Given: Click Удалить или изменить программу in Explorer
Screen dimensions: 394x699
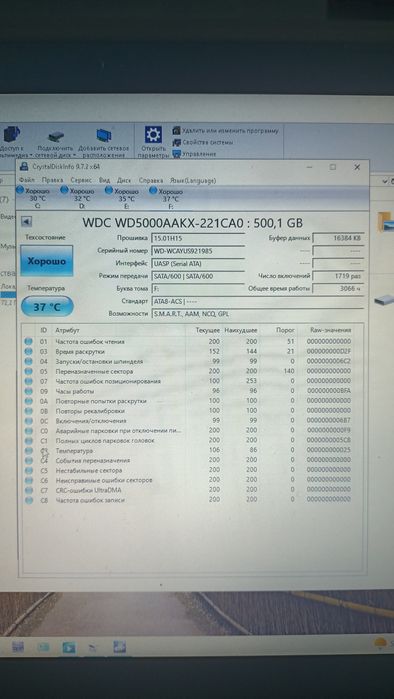Looking at the screenshot, I should pyautogui.click(x=226, y=131).
